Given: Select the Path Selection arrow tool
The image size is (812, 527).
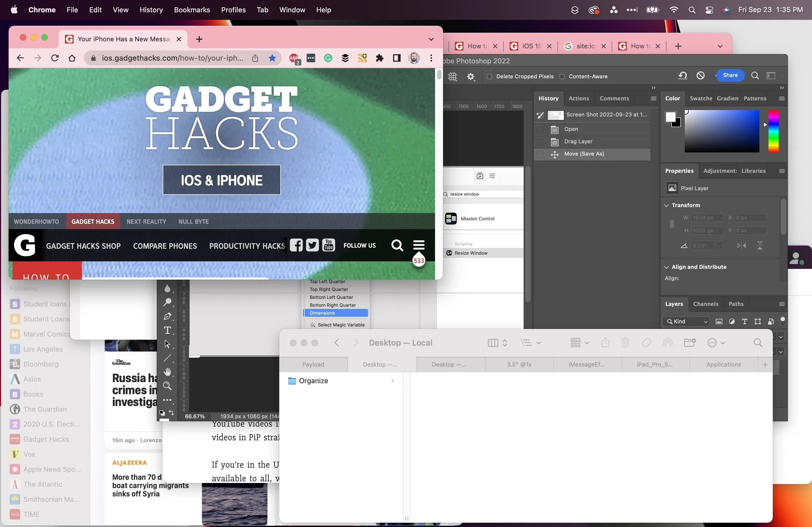Looking at the screenshot, I should pyautogui.click(x=167, y=344).
